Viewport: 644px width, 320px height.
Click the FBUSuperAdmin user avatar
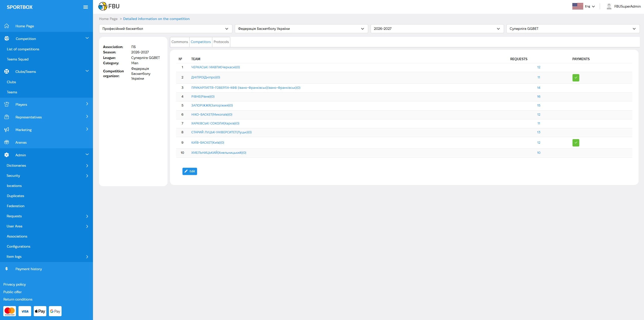[x=609, y=6]
